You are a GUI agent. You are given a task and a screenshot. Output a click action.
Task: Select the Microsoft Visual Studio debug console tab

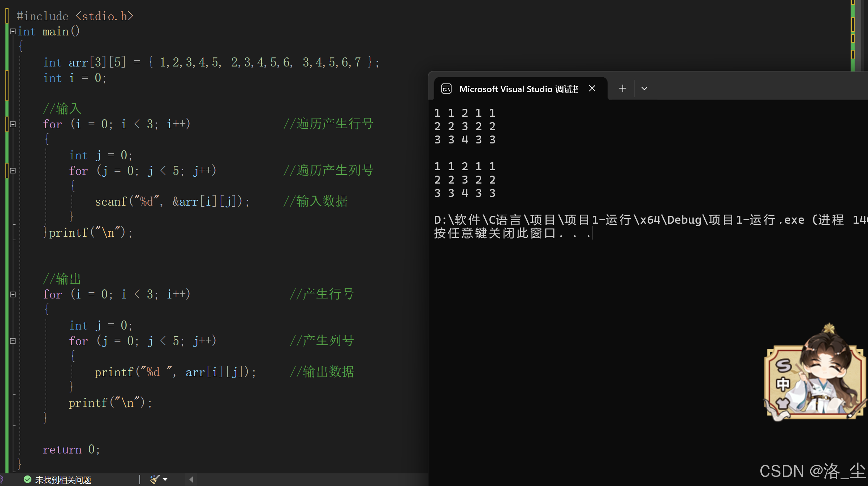pyautogui.click(x=518, y=89)
